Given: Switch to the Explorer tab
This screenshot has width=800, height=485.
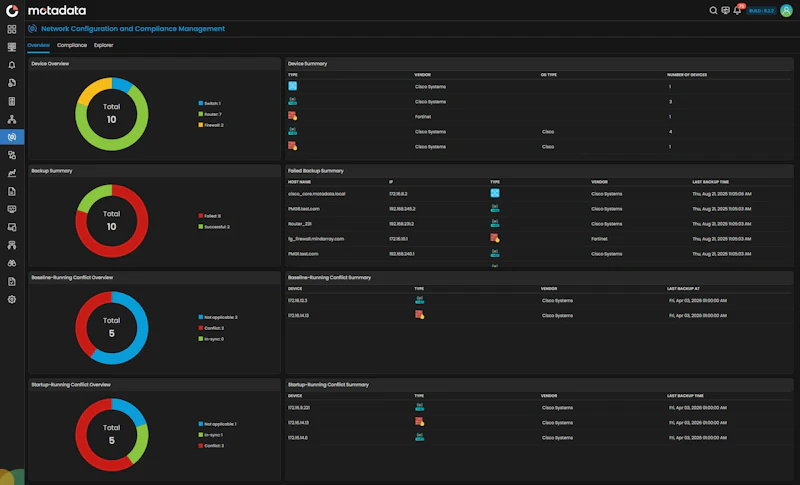Looking at the screenshot, I should point(104,45).
